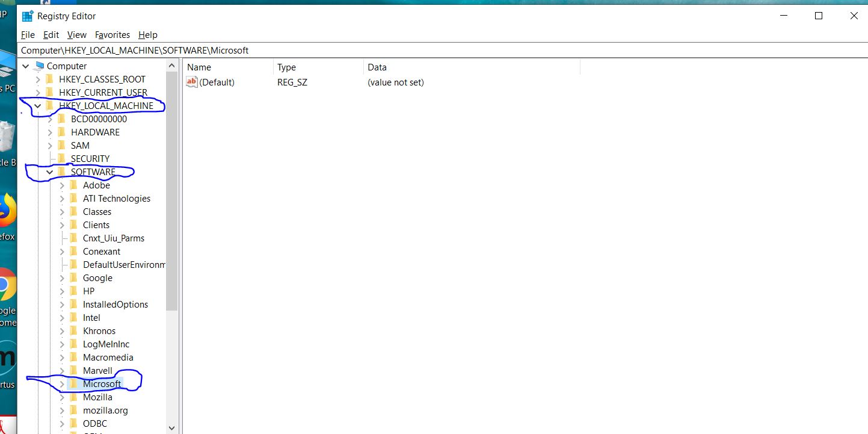Viewport: 868px width, 434px height.
Task: Select the HARDWARE key
Action: 95,132
